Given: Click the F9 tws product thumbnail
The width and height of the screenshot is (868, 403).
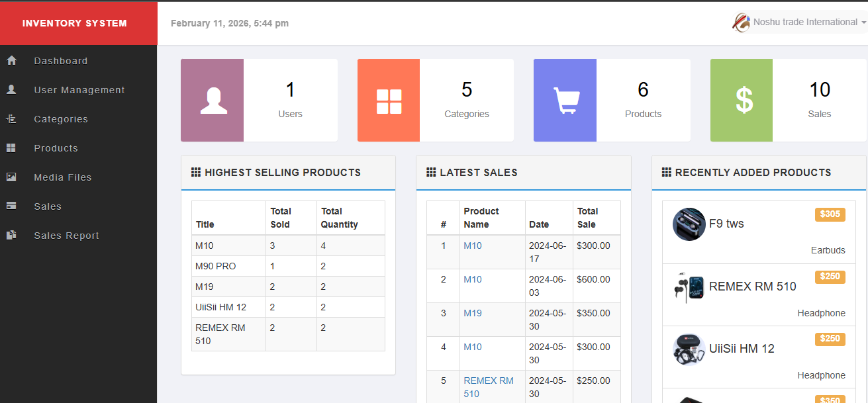Looking at the screenshot, I should (x=689, y=224).
